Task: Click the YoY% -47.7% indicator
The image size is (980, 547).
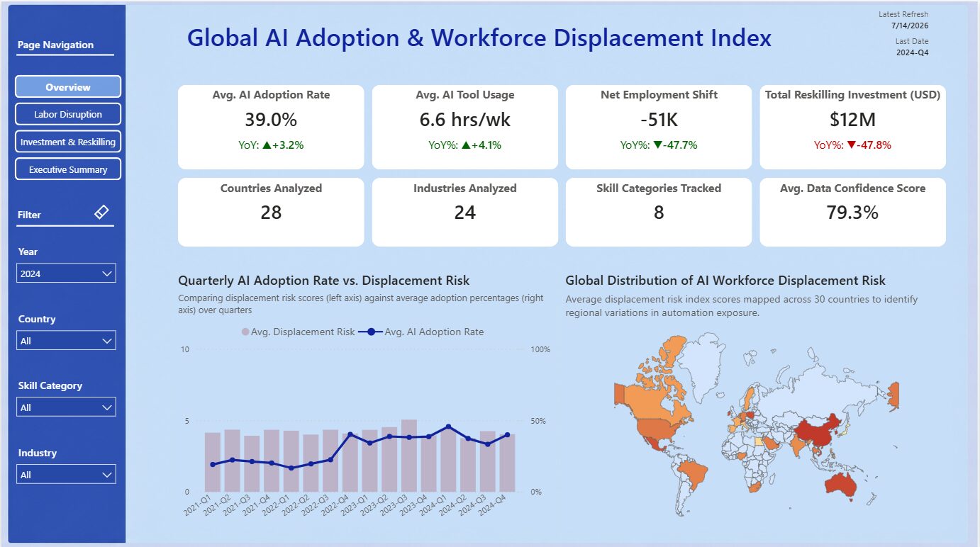Action: pos(658,145)
